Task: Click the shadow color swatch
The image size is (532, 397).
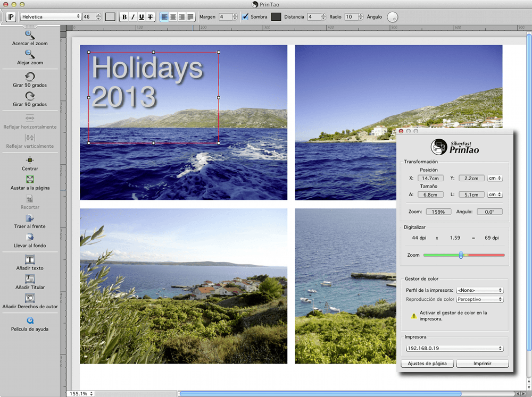Action: tap(276, 17)
